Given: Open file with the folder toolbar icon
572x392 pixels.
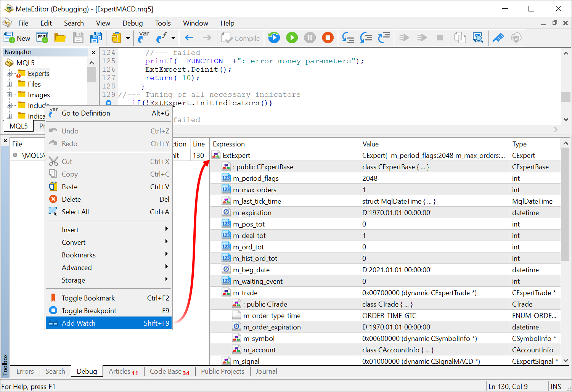Looking at the screenshot, I should tap(60, 38).
